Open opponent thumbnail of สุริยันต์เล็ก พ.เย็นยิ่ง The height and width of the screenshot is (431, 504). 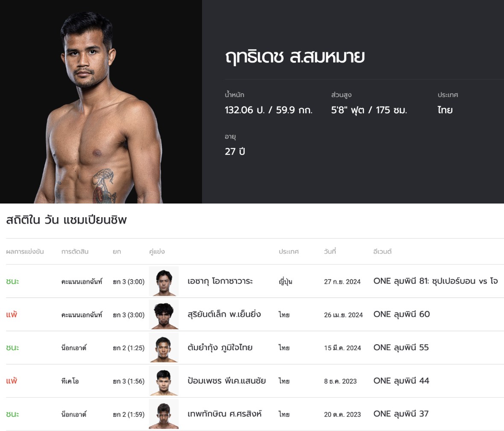(x=164, y=314)
